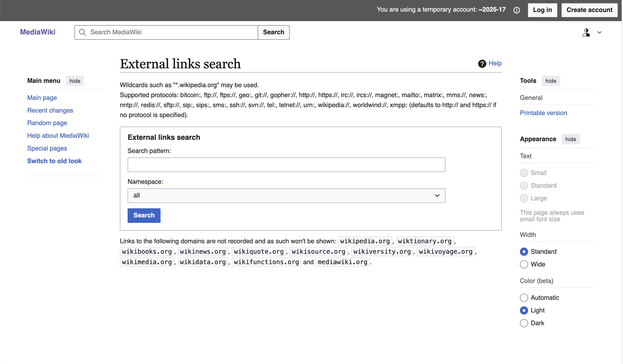This screenshot has height=364, width=623.
Task: Select the Small text size radio
Action: pyautogui.click(x=524, y=173)
